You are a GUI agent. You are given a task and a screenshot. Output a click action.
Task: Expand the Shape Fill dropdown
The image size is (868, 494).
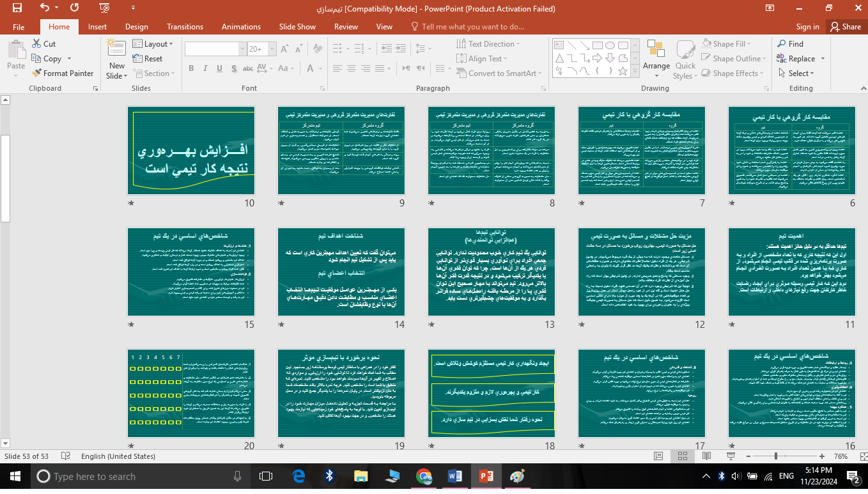point(748,44)
